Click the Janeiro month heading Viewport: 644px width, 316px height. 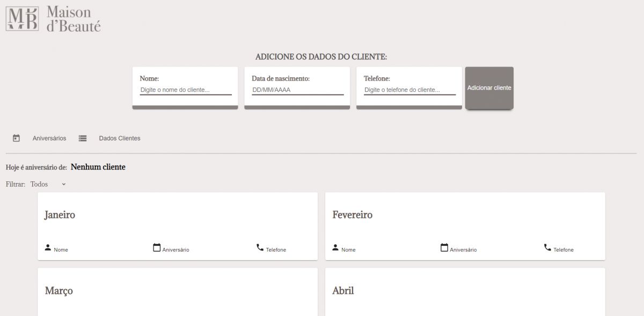coord(60,215)
